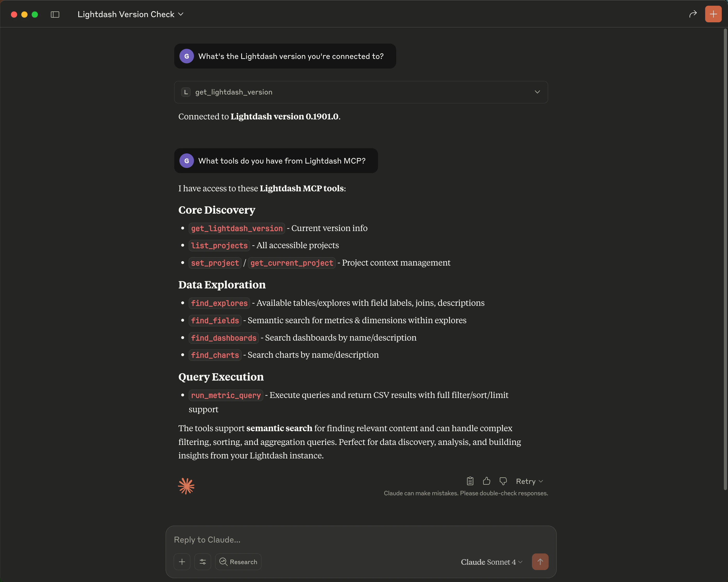The image size is (728, 582).
Task: Expand the get_lightdash_version tool call details
Action: click(537, 92)
